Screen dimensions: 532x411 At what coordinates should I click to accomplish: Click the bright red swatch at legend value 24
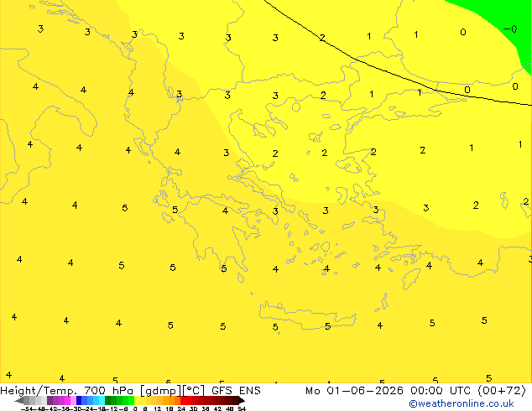point(183,400)
